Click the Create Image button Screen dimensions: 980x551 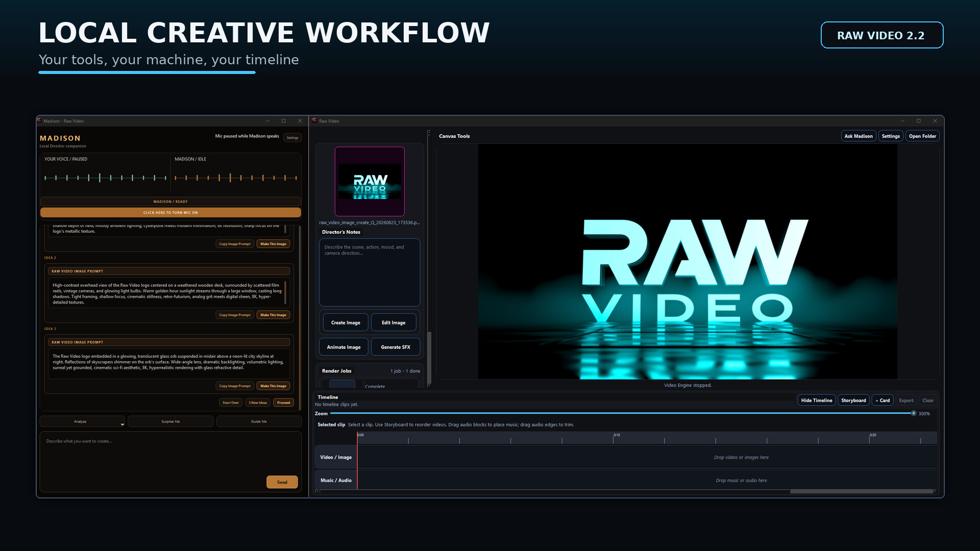tap(346, 322)
